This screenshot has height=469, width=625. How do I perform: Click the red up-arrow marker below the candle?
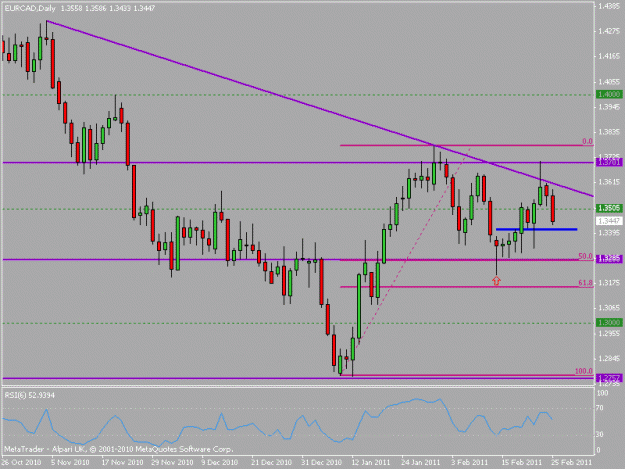click(496, 281)
